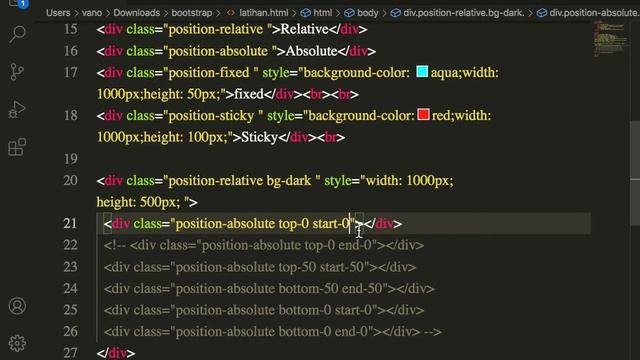This screenshot has width=640, height=360.
Task: Select 'div.position-absolute.' breadcrumb item
Action: [x=594, y=13]
